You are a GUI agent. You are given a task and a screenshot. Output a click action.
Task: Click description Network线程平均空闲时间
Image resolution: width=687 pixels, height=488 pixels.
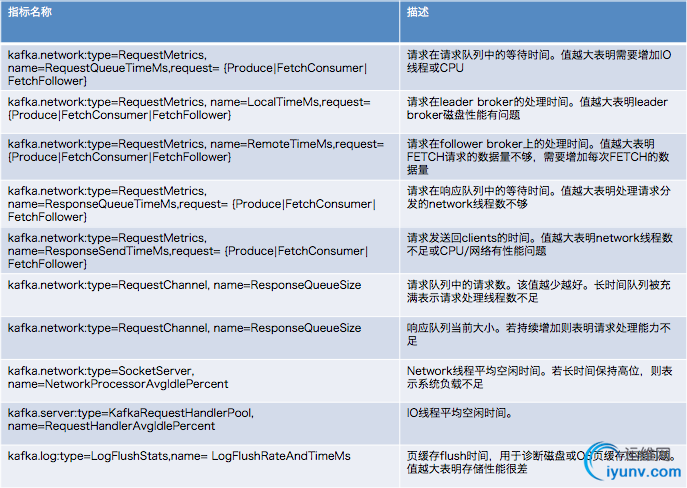543,381
